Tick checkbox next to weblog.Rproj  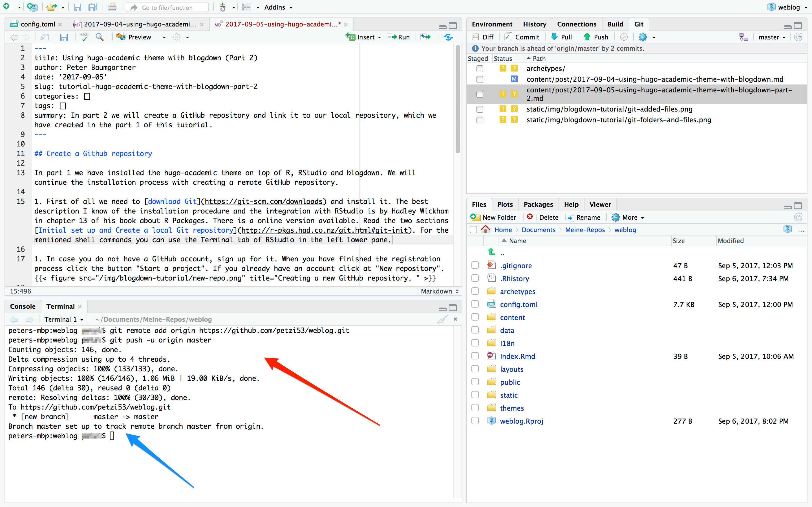(x=475, y=421)
